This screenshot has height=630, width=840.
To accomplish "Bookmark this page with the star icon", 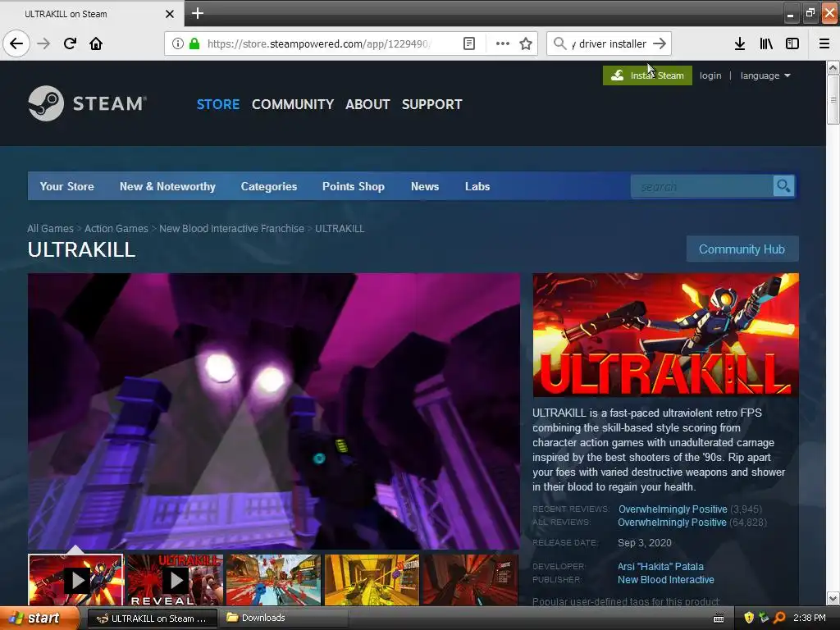I will point(526,43).
